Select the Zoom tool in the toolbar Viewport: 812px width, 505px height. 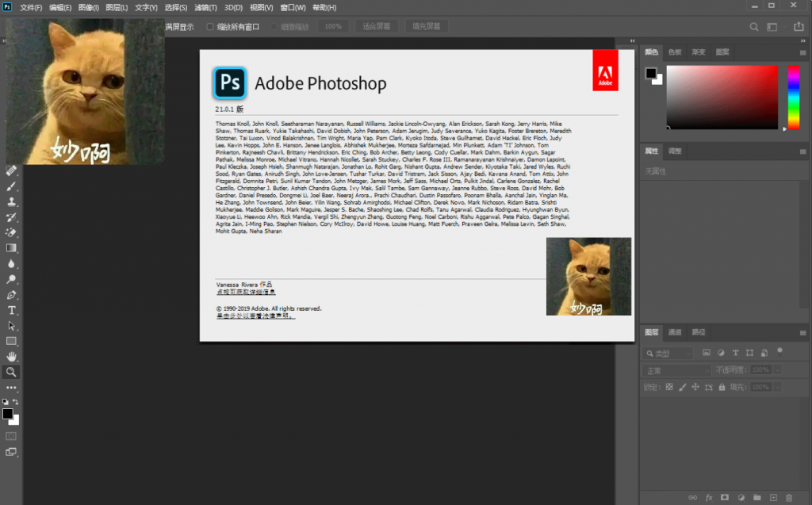pyautogui.click(x=11, y=372)
